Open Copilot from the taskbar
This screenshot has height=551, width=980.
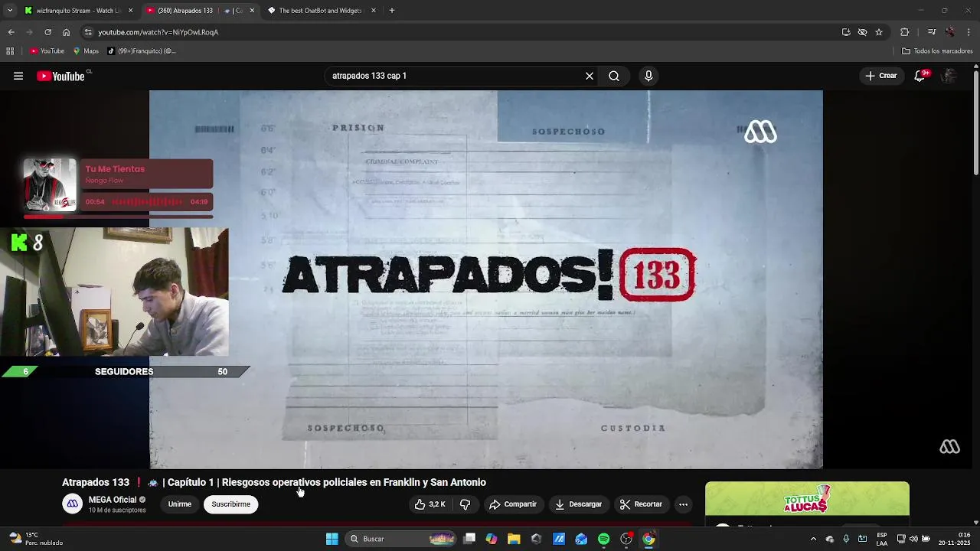[492, 539]
